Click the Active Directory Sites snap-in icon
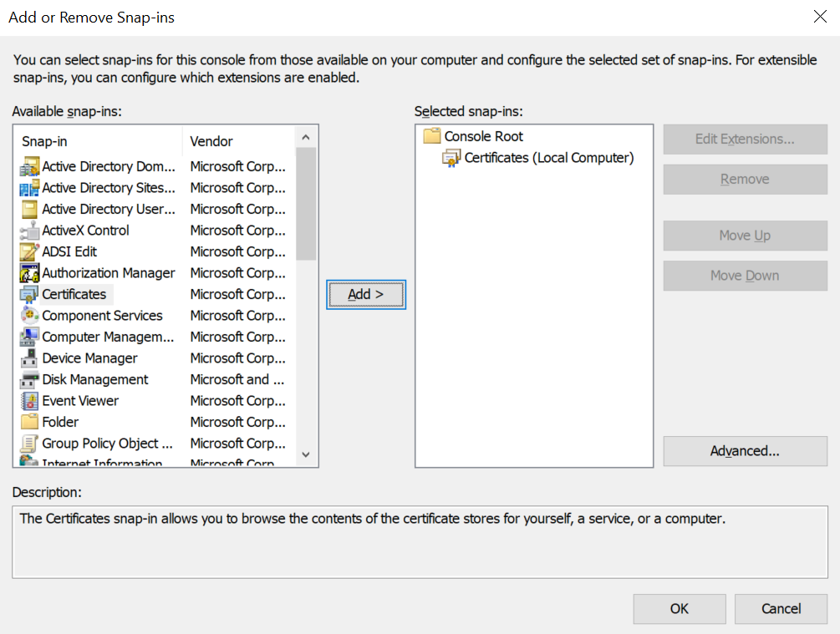Image resolution: width=840 pixels, height=634 pixels. point(29,188)
